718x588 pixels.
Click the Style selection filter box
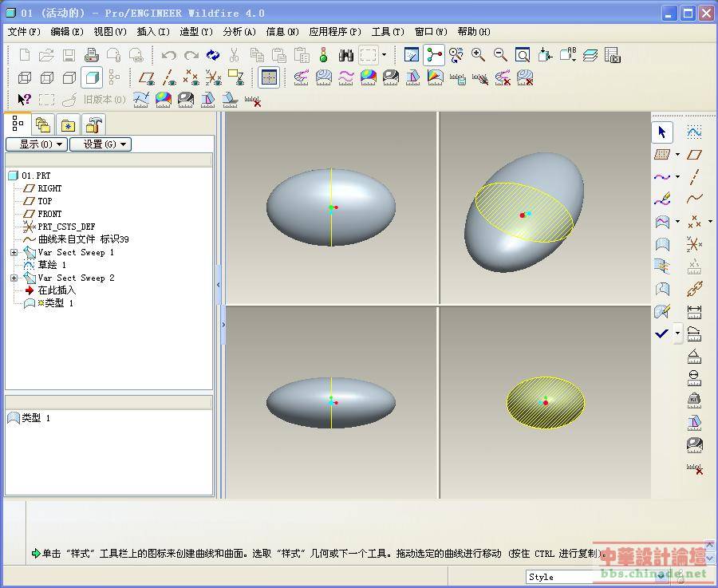(x=597, y=577)
